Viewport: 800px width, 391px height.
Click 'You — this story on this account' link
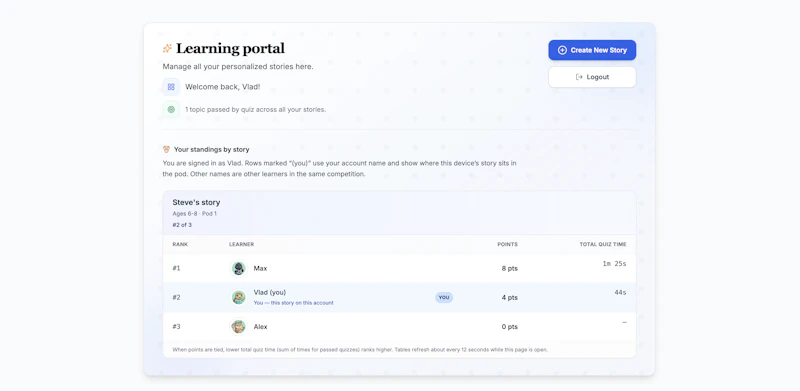coord(293,303)
